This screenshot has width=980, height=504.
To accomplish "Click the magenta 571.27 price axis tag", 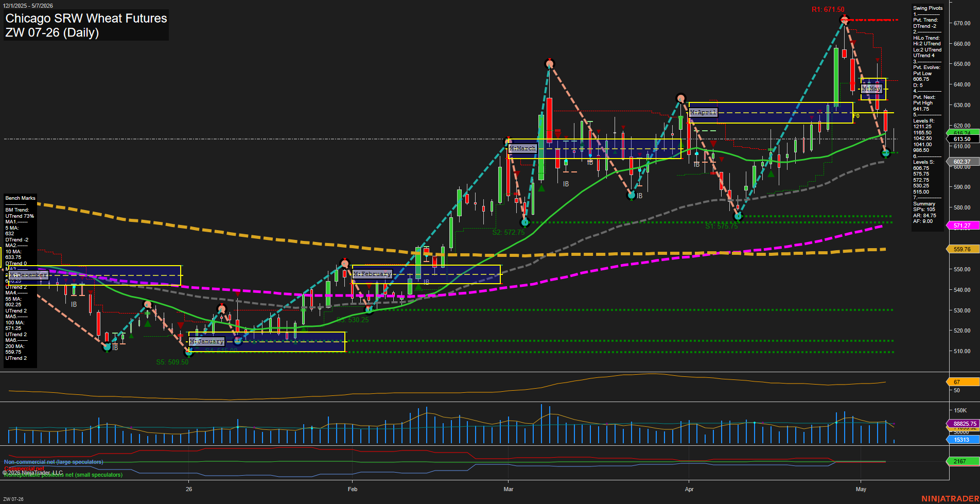I will click(962, 225).
